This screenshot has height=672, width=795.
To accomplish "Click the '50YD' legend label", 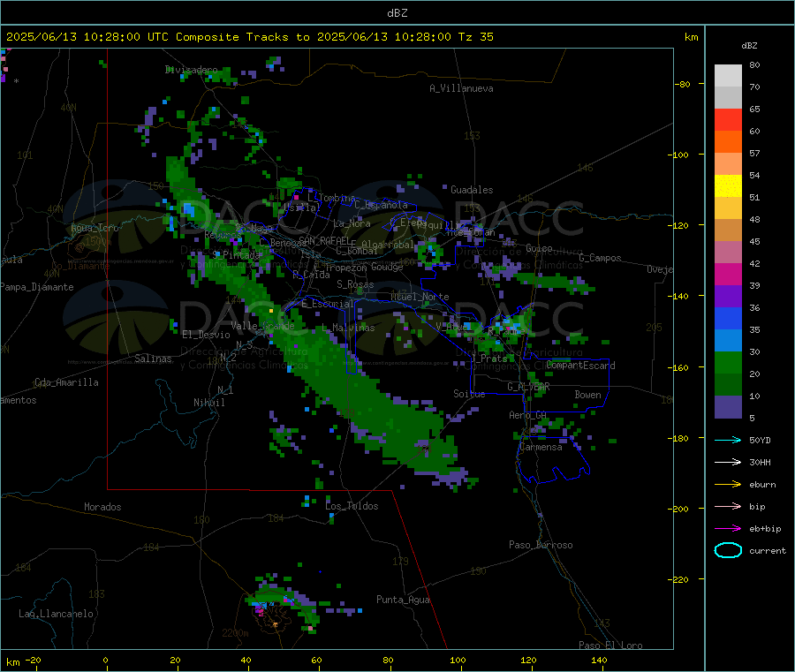I will [x=760, y=440].
